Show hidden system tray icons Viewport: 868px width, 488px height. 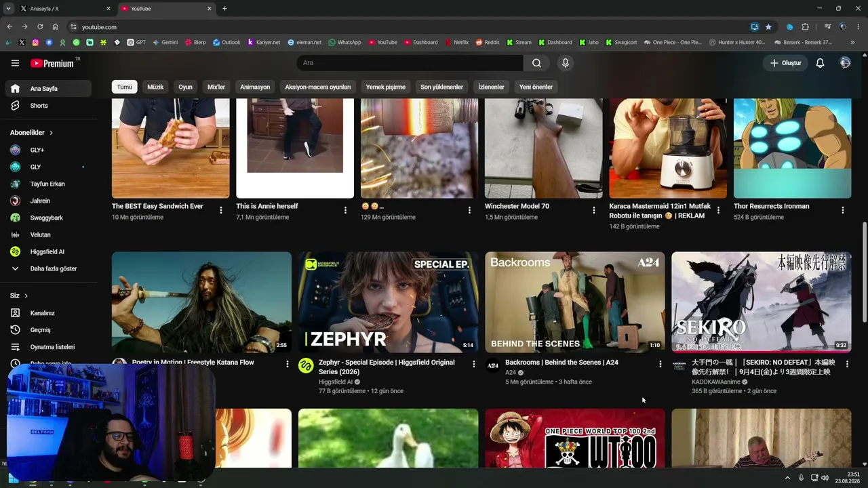(787, 478)
